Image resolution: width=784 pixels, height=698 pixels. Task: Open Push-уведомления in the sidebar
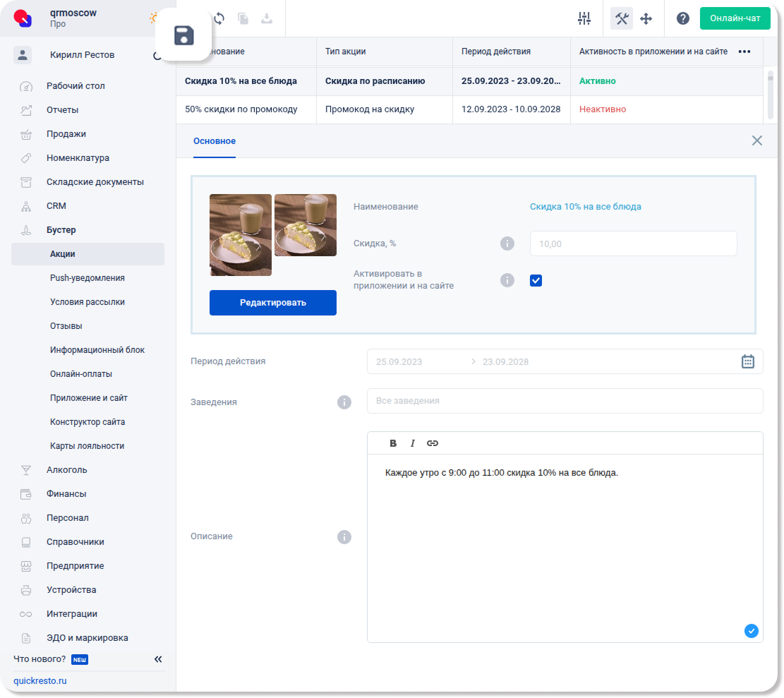tap(88, 278)
